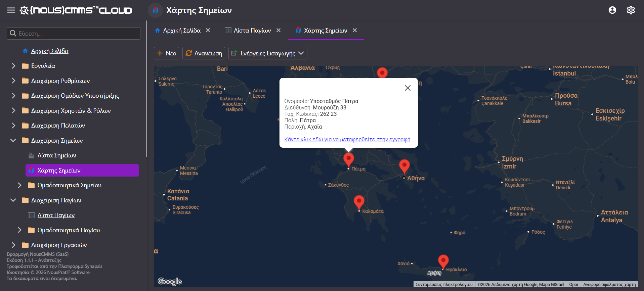This screenshot has width=644, height=291.
Task: Expand Ομαδοποιητικά Σημείου node
Action: coord(19,185)
